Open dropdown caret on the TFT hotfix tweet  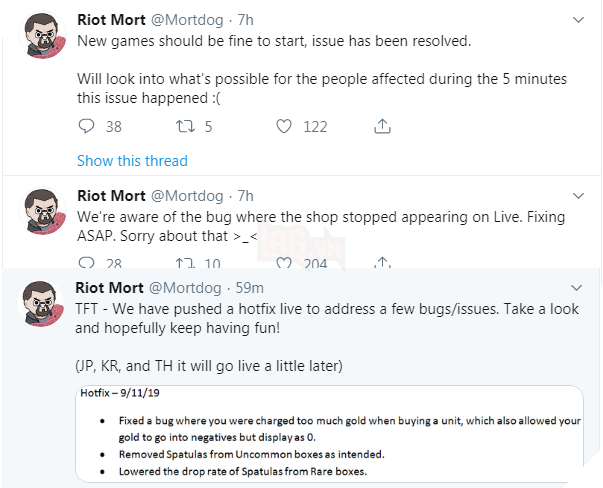pyautogui.click(x=578, y=289)
